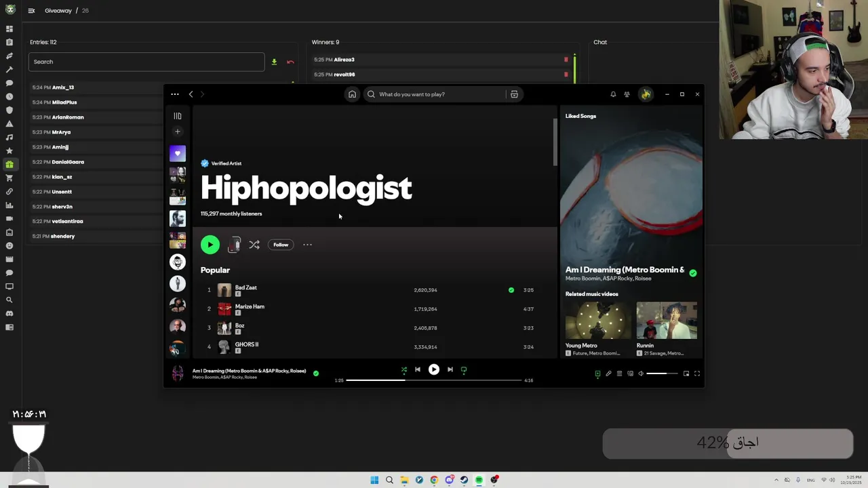Viewport: 868px width, 488px height.
Task: Open the music note sidebar icon
Action: click(9, 137)
